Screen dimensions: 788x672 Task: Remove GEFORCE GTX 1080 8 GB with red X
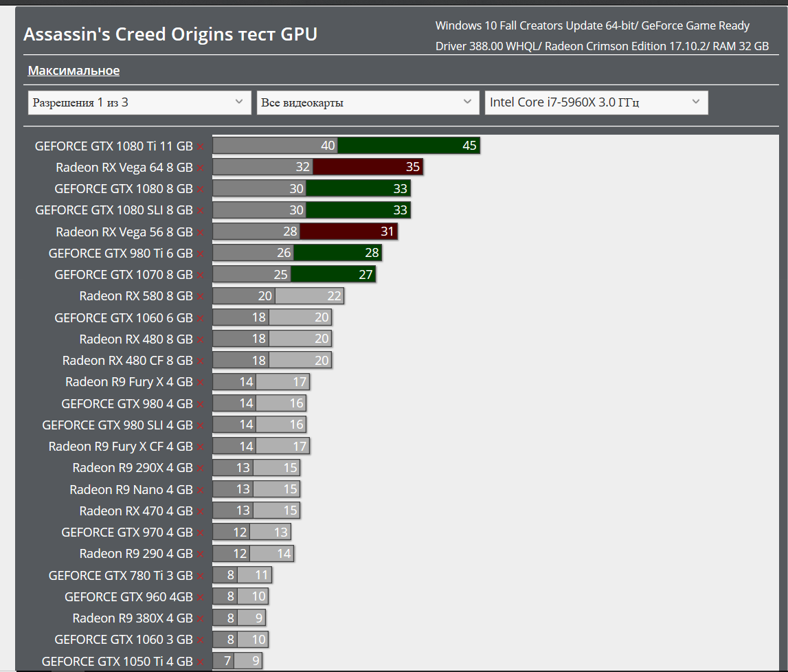pyautogui.click(x=201, y=189)
